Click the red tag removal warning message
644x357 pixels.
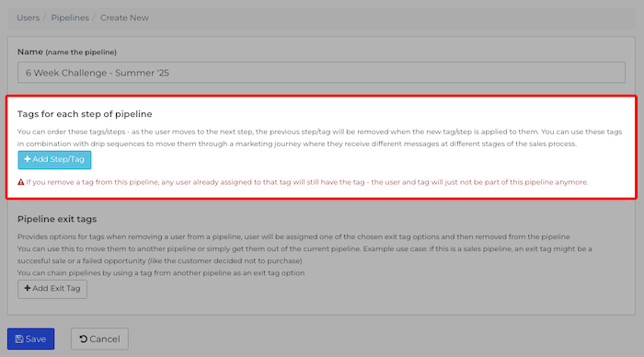(306, 182)
